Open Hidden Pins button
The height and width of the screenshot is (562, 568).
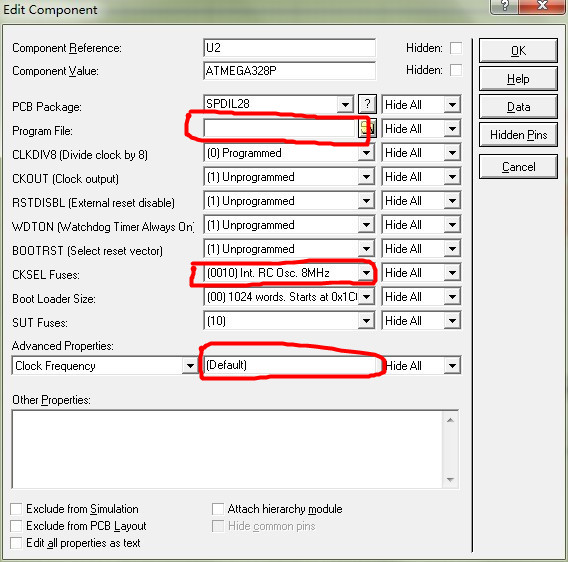point(518,135)
